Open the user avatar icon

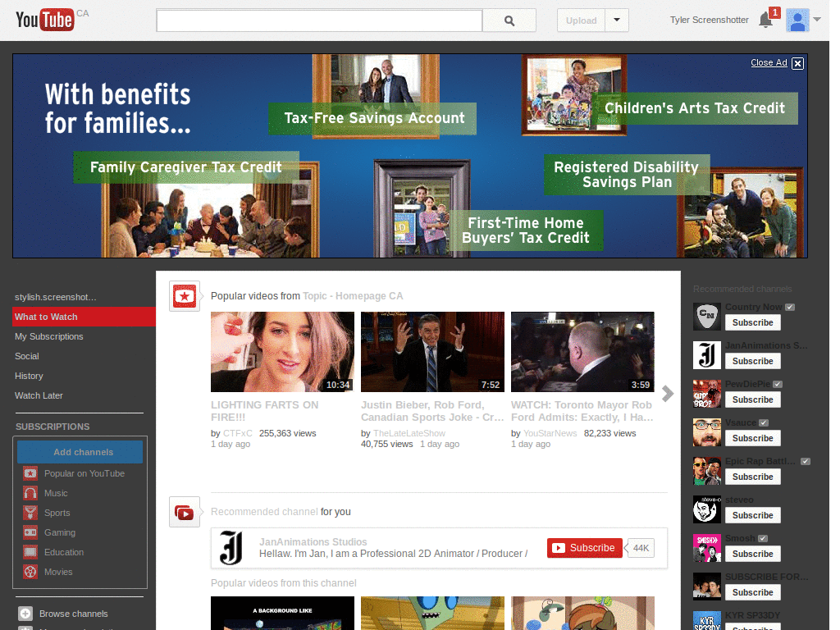coord(797,21)
